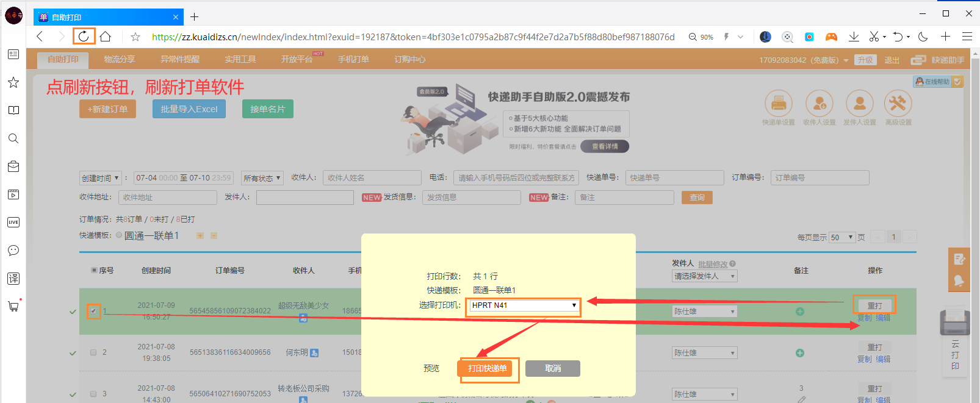Uncheck order row 1 checkbox

93,311
